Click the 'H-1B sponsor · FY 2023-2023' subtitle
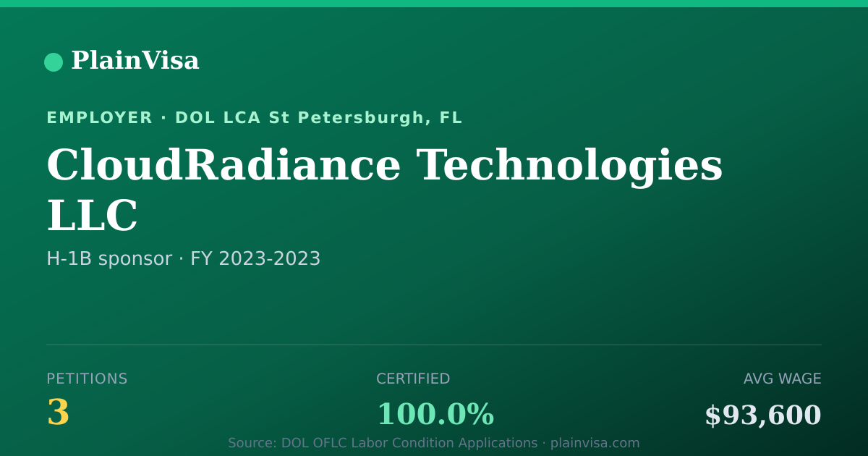868x456 pixels. click(183, 259)
